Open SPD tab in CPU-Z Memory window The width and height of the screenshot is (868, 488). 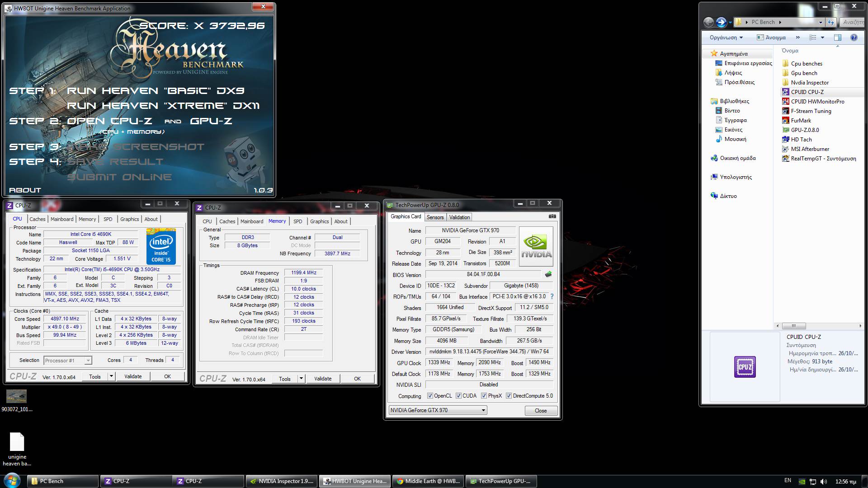[x=297, y=221]
